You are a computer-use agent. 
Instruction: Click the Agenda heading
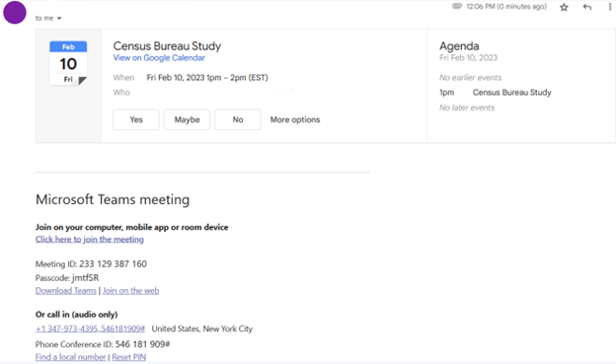[459, 46]
